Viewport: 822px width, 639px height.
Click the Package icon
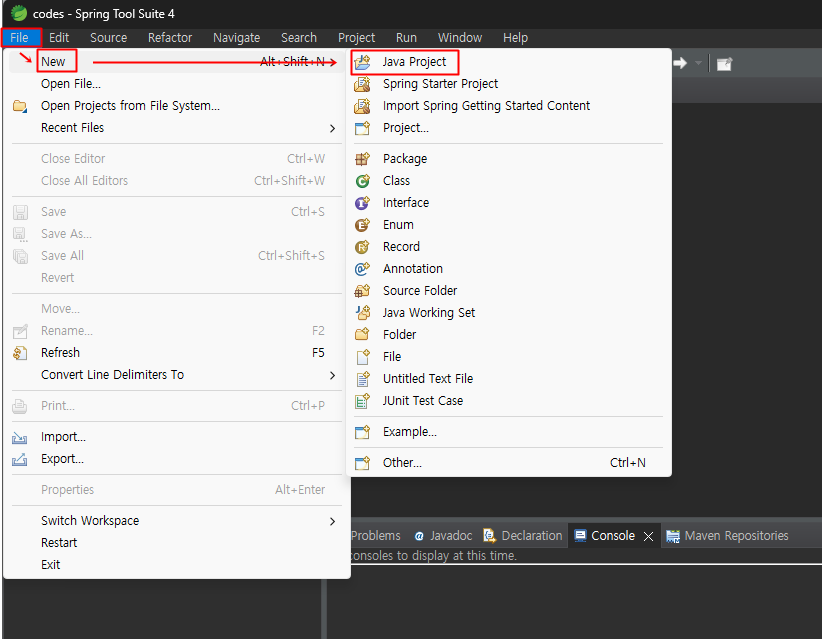[362, 159]
